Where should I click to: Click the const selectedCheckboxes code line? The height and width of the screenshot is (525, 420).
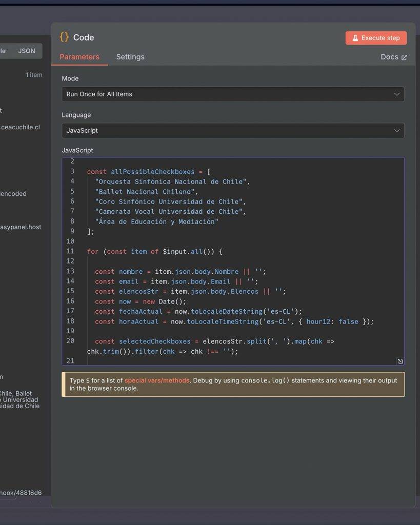tap(214, 341)
